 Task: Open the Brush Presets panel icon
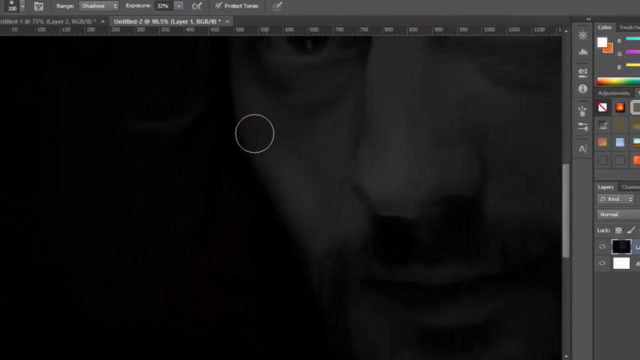click(x=582, y=110)
